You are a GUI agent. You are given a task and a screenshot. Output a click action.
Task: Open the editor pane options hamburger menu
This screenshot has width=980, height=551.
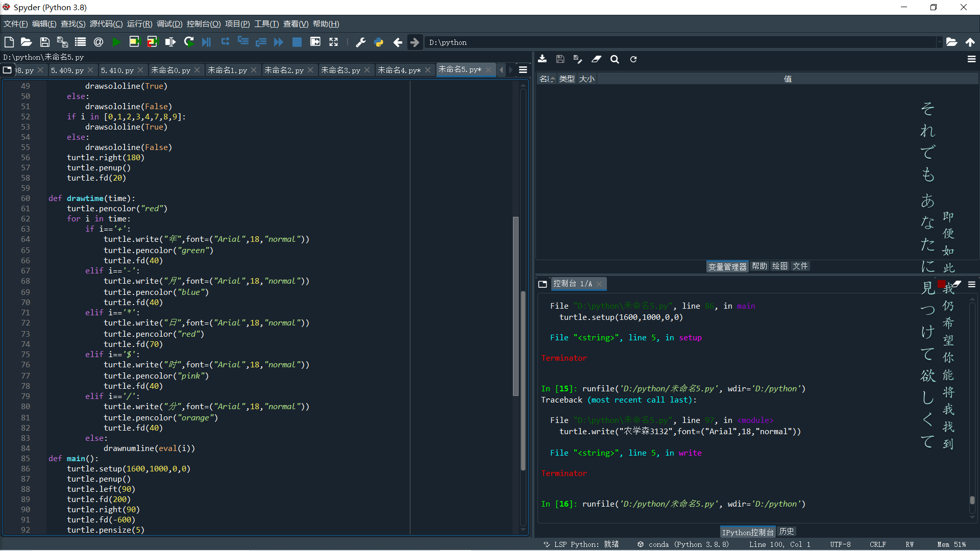[523, 70]
